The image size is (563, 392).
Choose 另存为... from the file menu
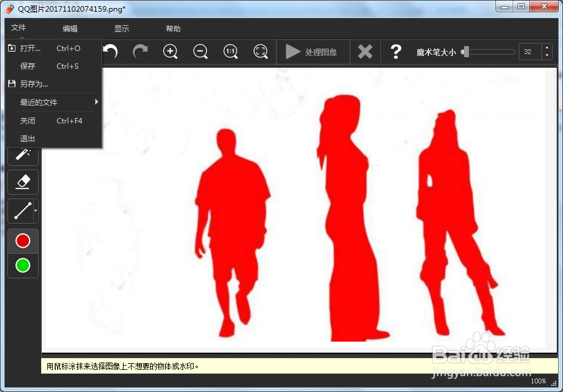point(53,84)
